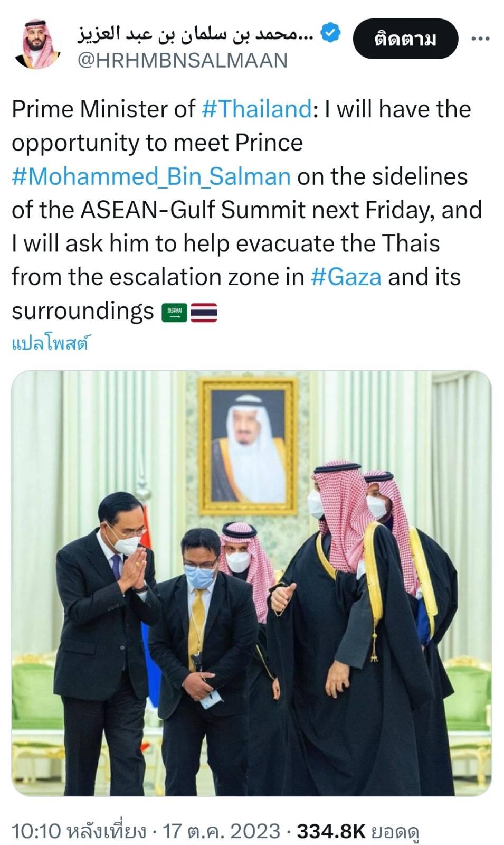Open the #Thailand hashtag
This screenshot has width=504, height=845.
(257, 109)
